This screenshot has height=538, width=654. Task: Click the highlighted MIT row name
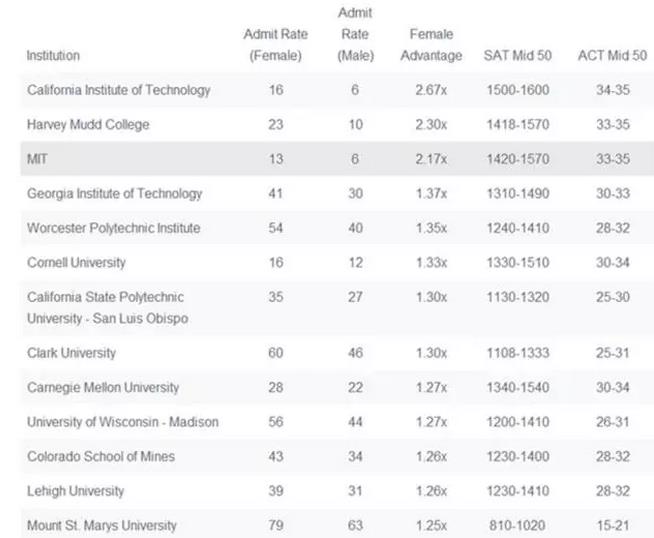click(38, 159)
